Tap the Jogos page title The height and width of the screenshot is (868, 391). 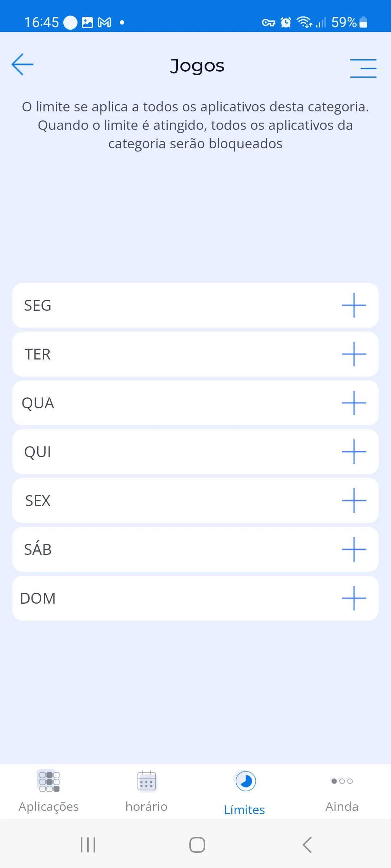click(197, 66)
